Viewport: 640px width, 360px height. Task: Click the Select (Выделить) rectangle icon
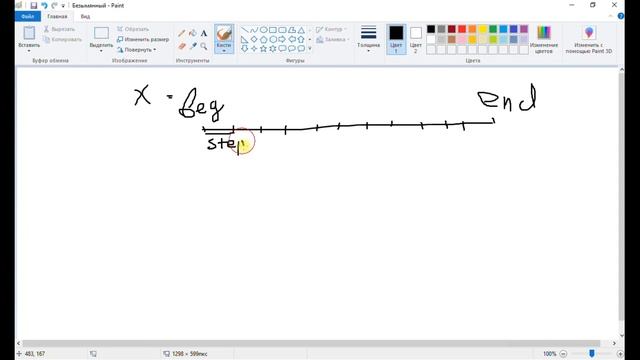(101, 33)
